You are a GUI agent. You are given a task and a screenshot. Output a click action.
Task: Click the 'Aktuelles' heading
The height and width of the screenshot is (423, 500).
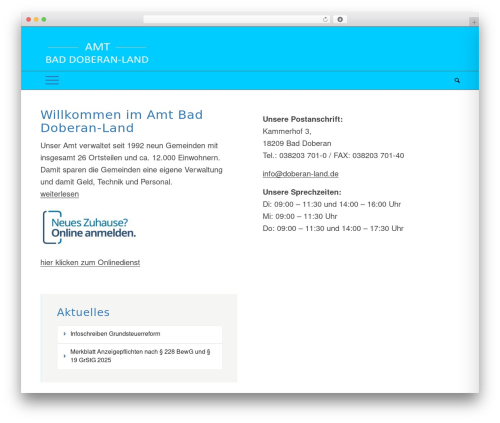pos(83,312)
